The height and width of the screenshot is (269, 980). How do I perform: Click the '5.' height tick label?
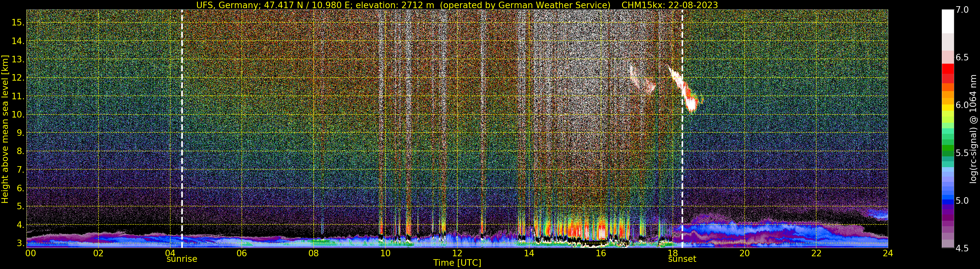point(20,206)
